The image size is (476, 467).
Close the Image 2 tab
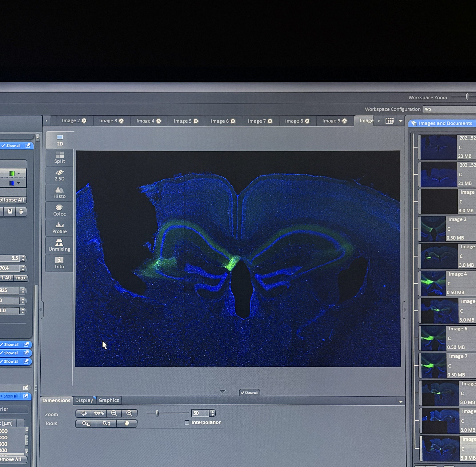[84, 121]
